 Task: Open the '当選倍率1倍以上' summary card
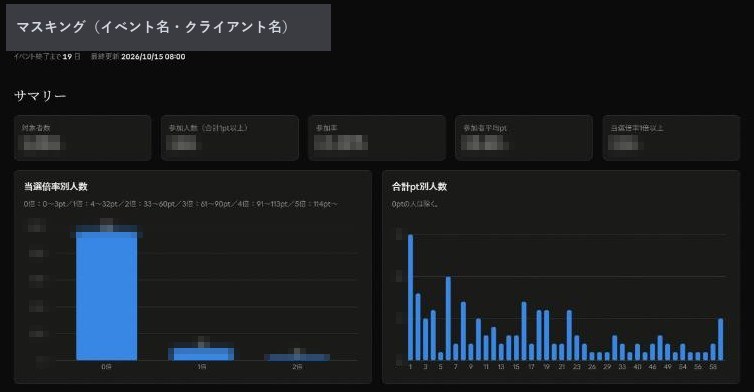pos(671,138)
